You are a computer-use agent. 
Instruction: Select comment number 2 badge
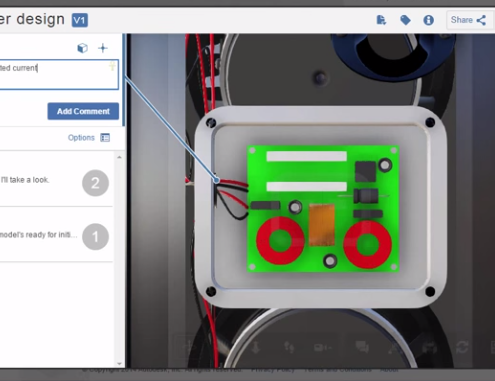pos(95,183)
